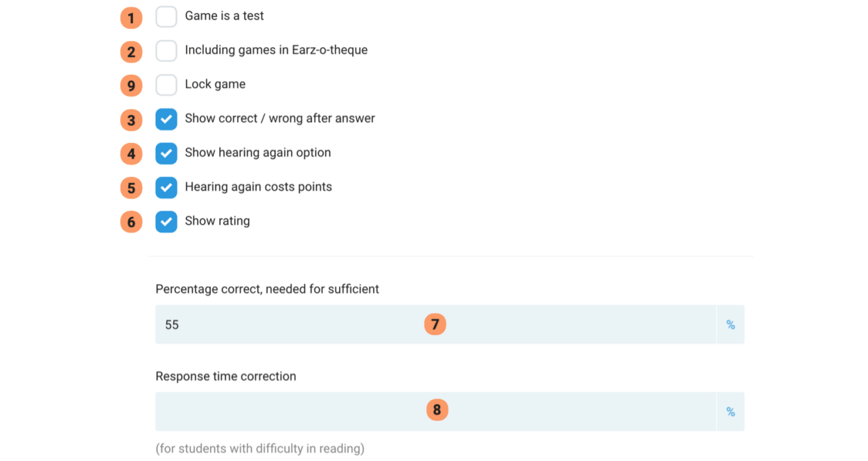Click the orange marker numbered 6
The width and height of the screenshot is (868, 461).
coord(131,222)
